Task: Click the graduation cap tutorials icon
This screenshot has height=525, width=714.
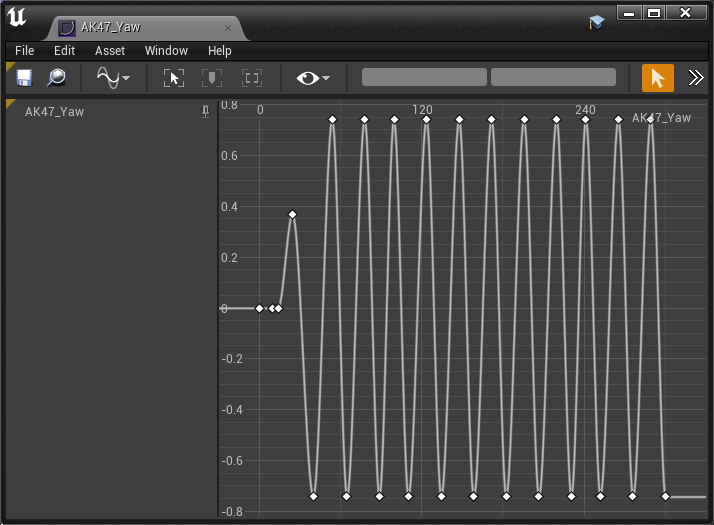Action: click(596, 22)
